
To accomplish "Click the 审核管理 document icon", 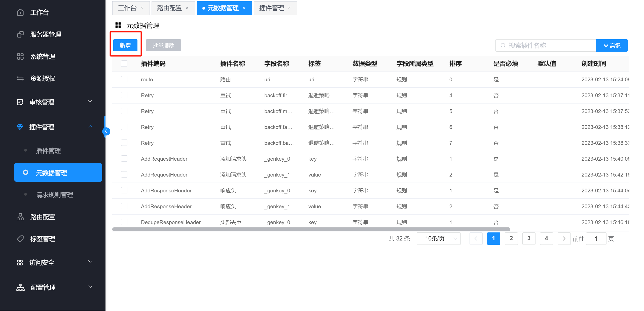I will [20, 102].
